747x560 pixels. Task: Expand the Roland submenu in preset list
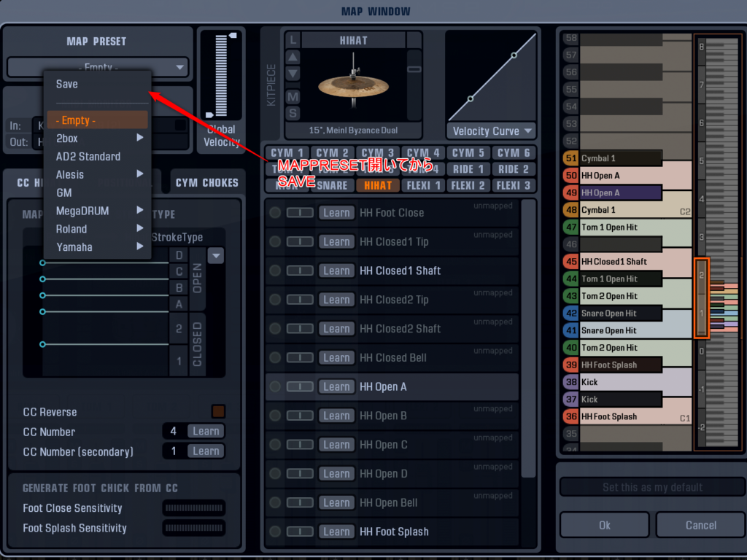[x=98, y=229]
